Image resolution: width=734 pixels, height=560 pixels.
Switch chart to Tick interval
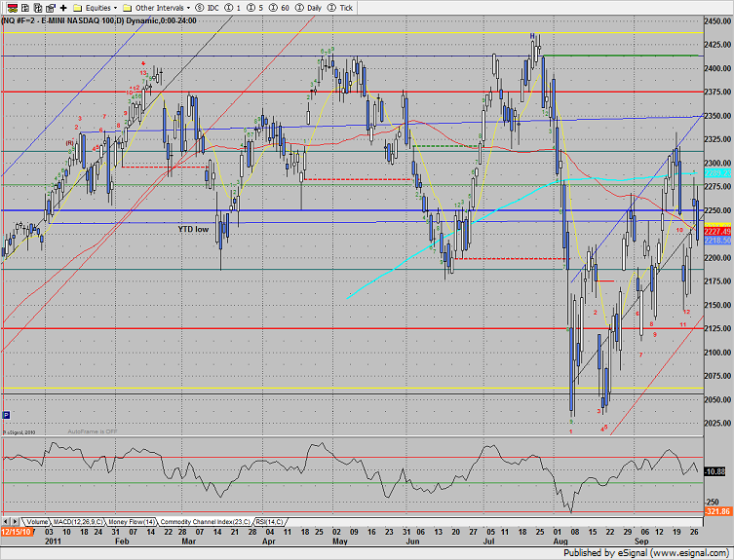(340, 8)
